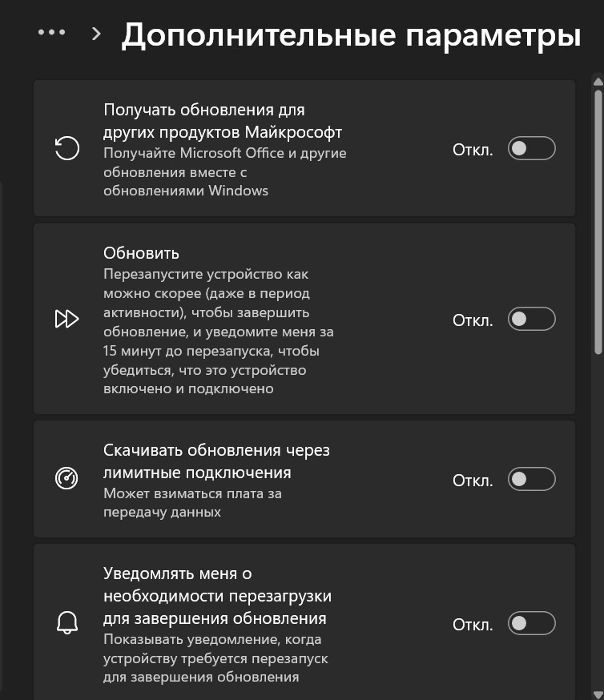This screenshot has width=604, height=700.
Task: Enable updates for other Microsoft products toggle
Action: click(531, 148)
